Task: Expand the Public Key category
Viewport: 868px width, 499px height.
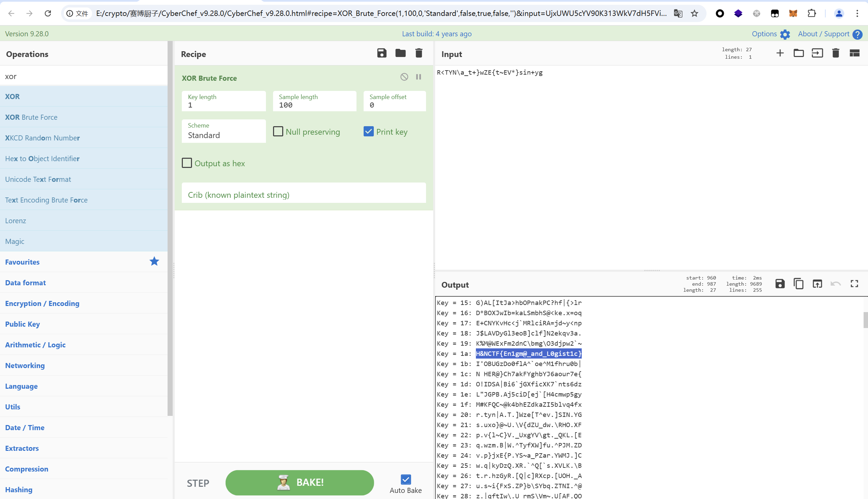Action: click(x=84, y=324)
